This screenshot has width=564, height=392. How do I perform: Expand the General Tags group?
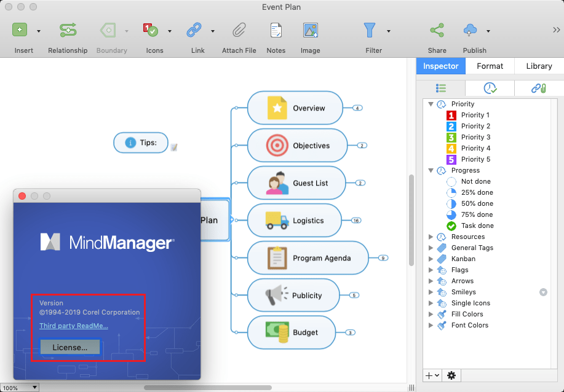tap(431, 248)
